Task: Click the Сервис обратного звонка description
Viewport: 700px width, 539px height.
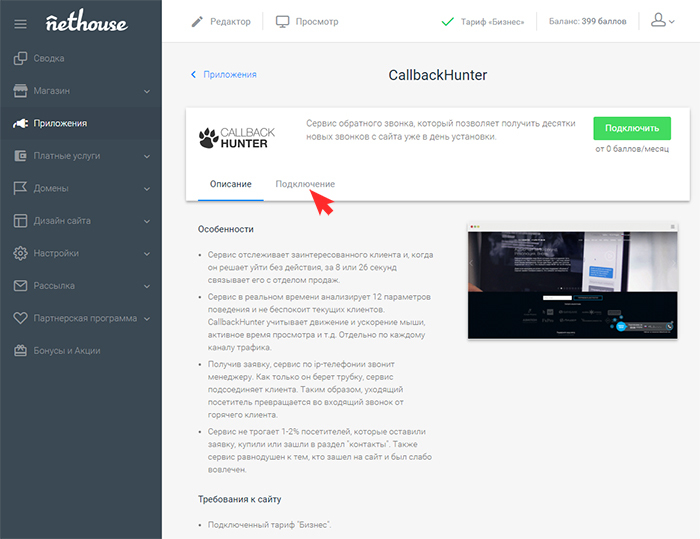Action: (441, 130)
